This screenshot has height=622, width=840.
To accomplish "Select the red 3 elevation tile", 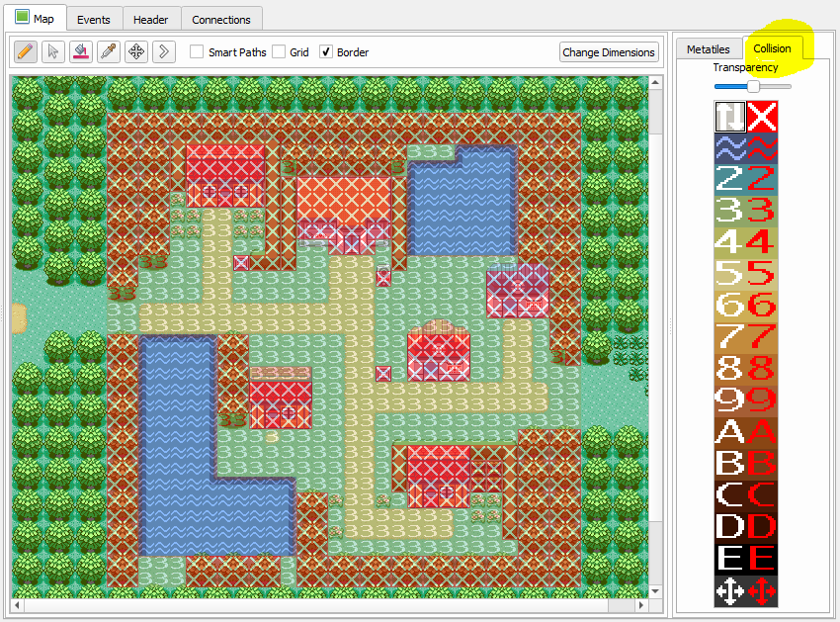I will tap(762, 211).
